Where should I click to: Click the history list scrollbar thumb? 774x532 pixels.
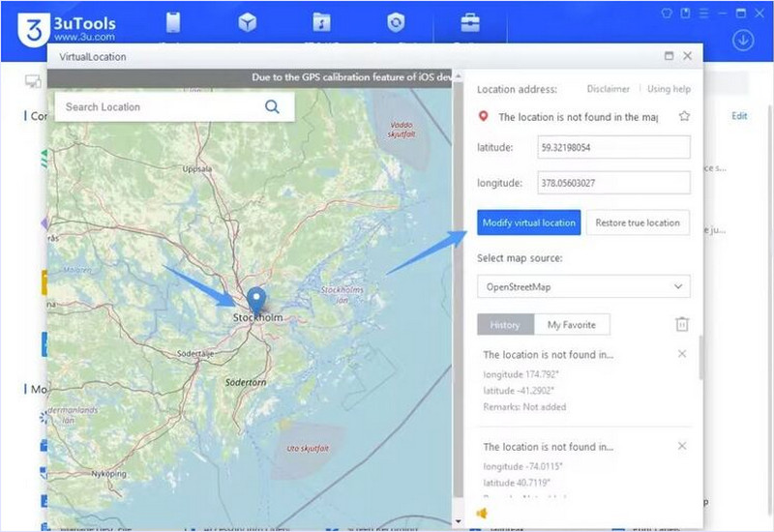coord(700,358)
